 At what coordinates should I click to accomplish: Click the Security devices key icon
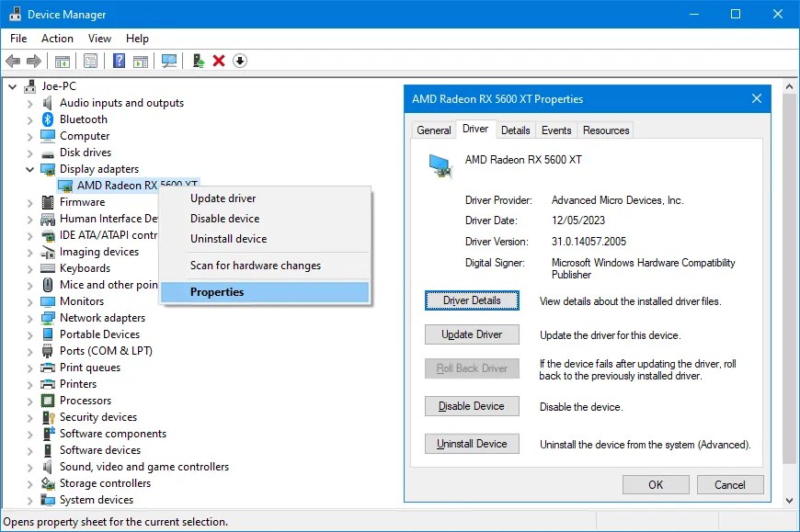point(49,417)
